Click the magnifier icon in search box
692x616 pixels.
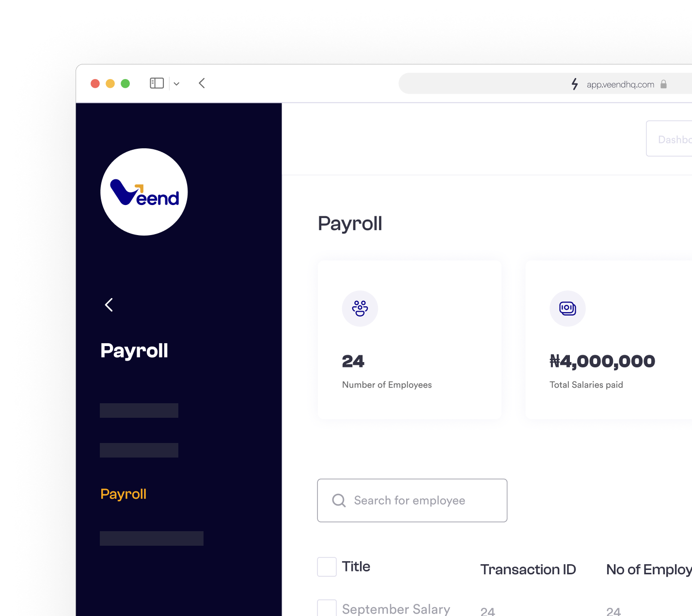tap(339, 501)
